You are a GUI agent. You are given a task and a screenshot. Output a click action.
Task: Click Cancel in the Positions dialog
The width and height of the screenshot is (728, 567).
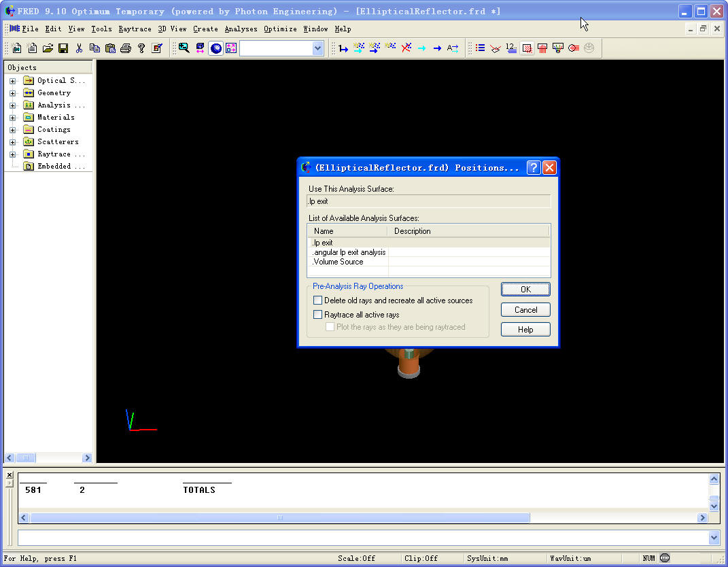click(525, 310)
